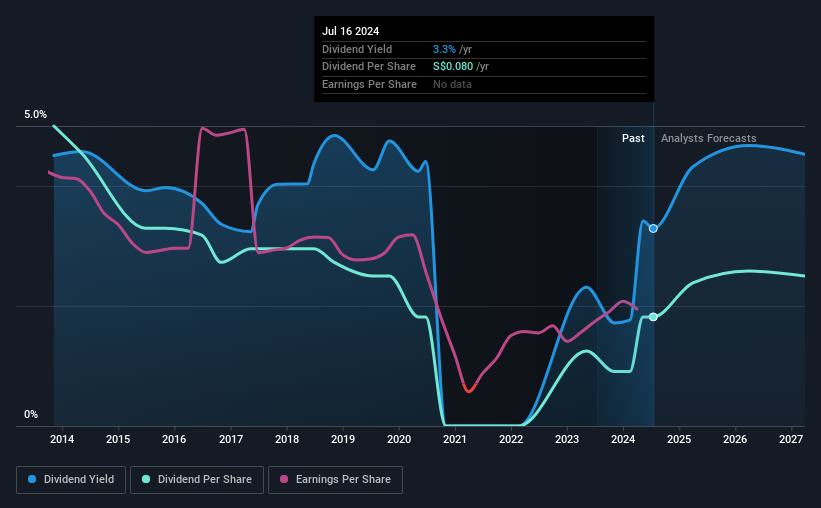Click the 2023 x-axis label

(567, 439)
